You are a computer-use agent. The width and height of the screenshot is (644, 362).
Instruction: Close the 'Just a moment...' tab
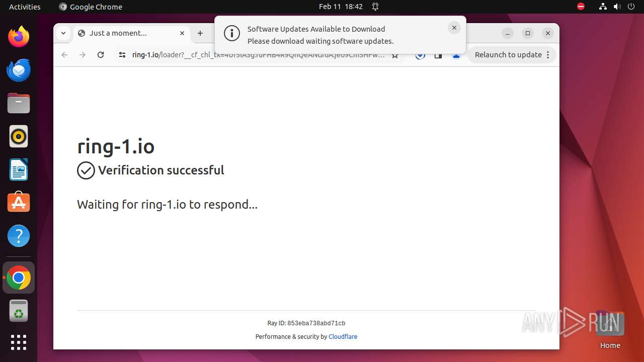click(x=182, y=33)
